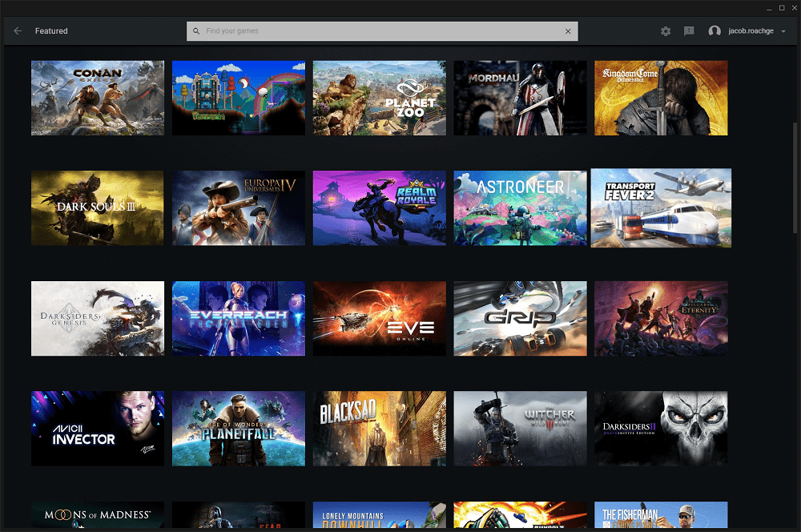Open Blacksad game tile

coord(379,429)
